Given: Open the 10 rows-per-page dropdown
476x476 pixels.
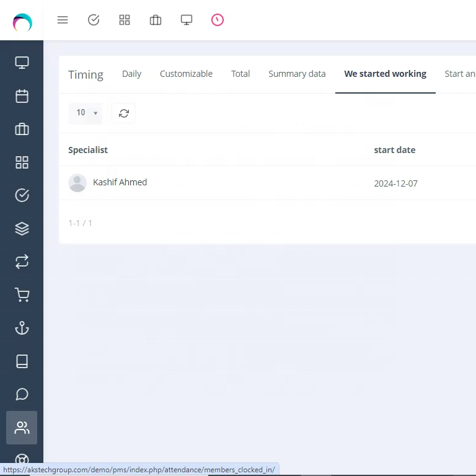Looking at the screenshot, I should click(x=85, y=113).
